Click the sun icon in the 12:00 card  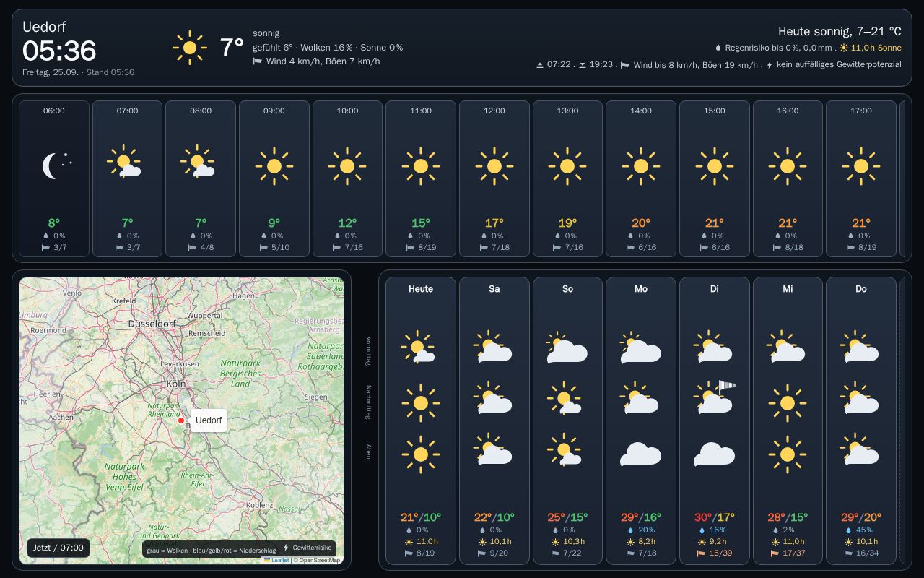pyautogui.click(x=494, y=166)
